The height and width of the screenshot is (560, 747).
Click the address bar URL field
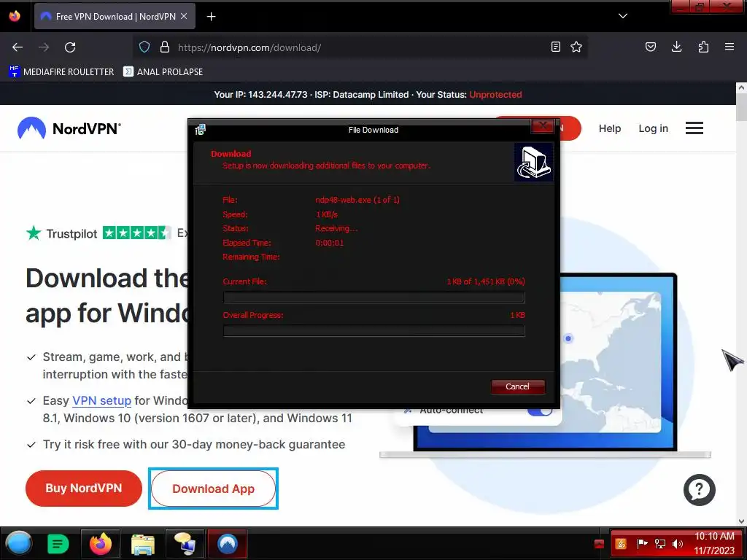point(362,47)
